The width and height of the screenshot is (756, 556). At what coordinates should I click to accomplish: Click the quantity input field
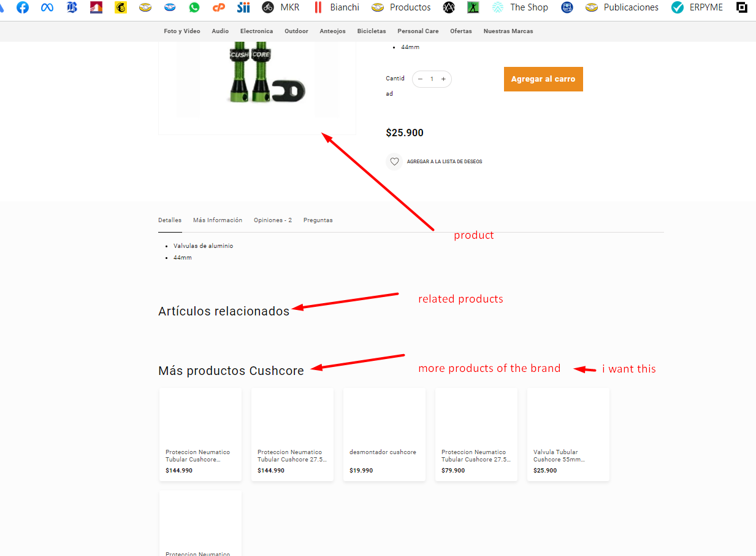(x=432, y=79)
